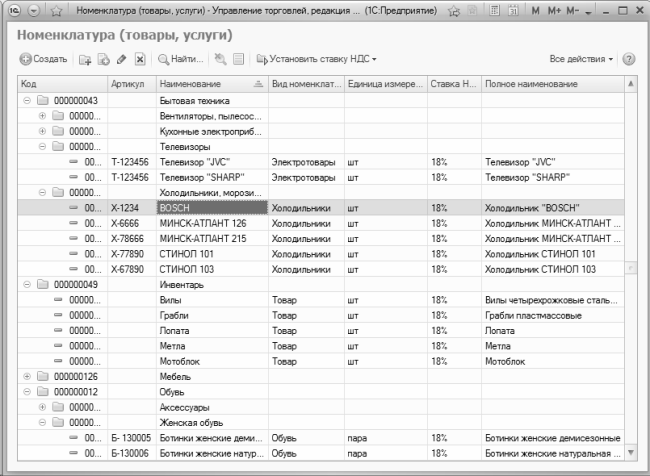
Task: Expand the Вентиляторы, пылесосы group
Action: pyautogui.click(x=42, y=116)
